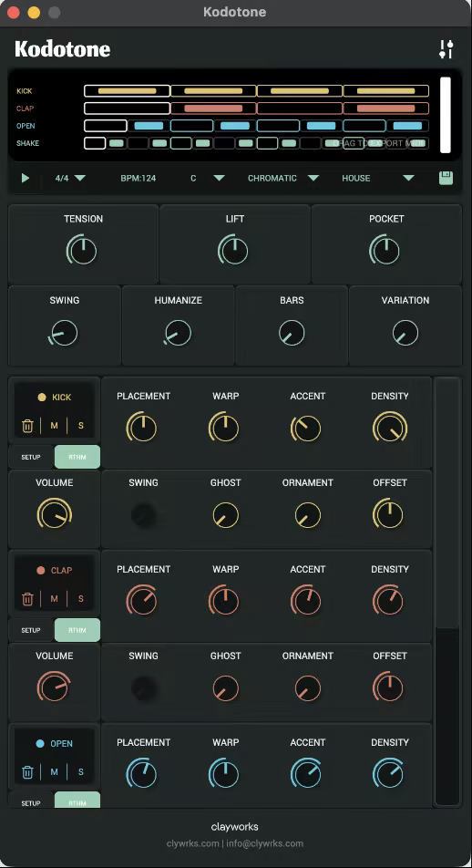Start playback with the play button
Screen dimensions: 472x868
pos(25,179)
